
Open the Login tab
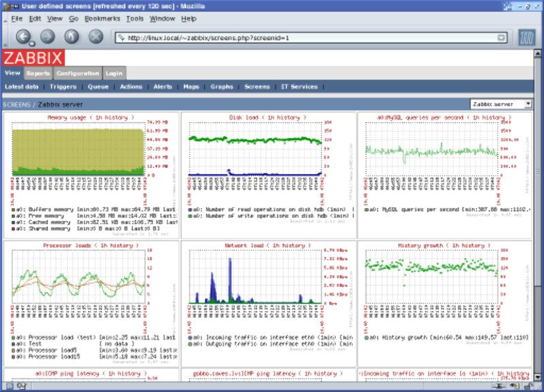[114, 73]
